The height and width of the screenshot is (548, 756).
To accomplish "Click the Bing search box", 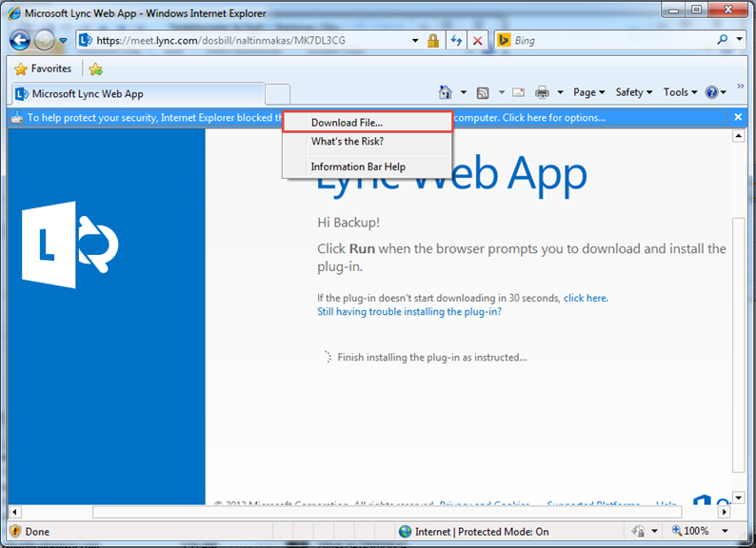I will 612,41.
